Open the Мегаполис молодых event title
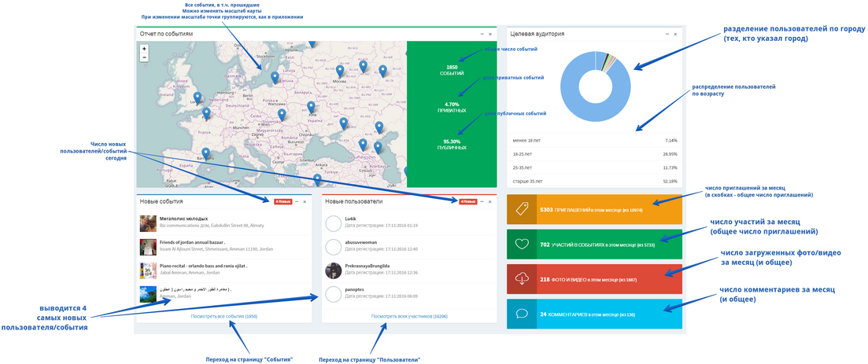 [x=184, y=219]
